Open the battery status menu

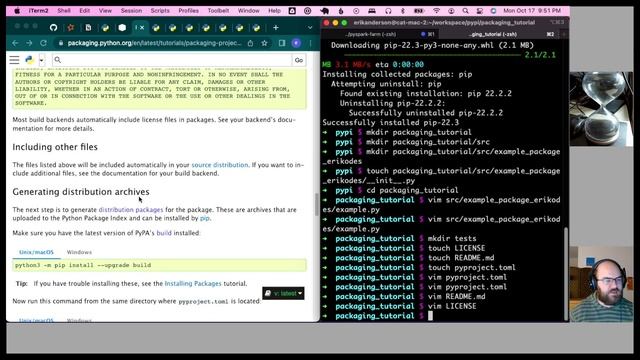[419, 11]
